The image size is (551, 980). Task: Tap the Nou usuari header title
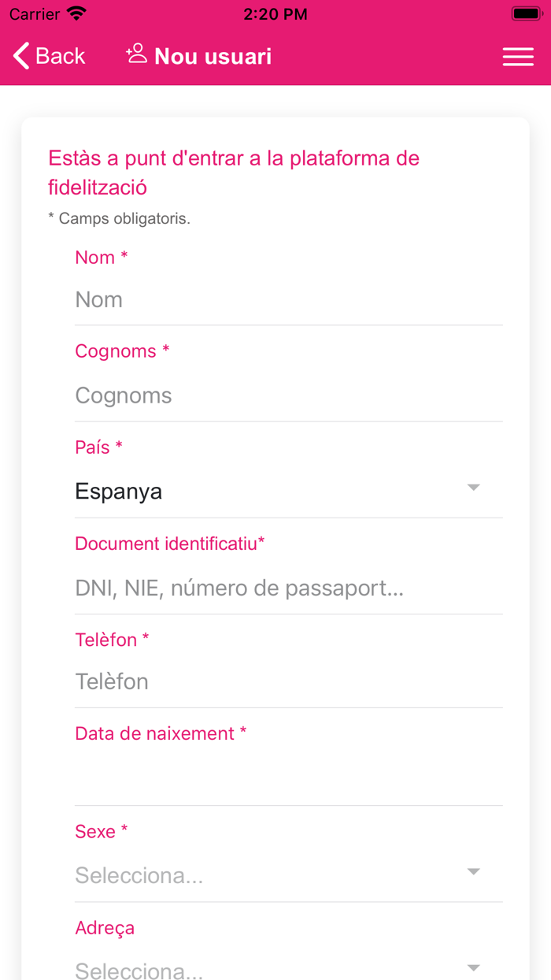(x=213, y=57)
